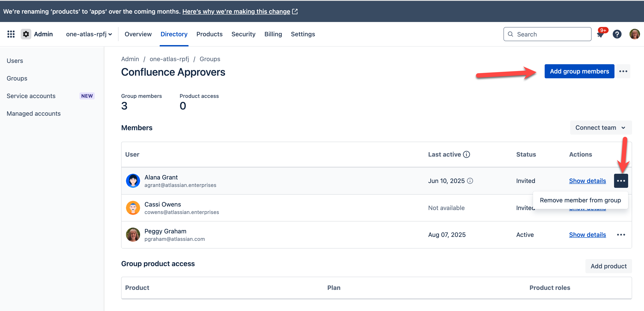Expand the Connect team dropdown
644x311 pixels.
(601, 128)
